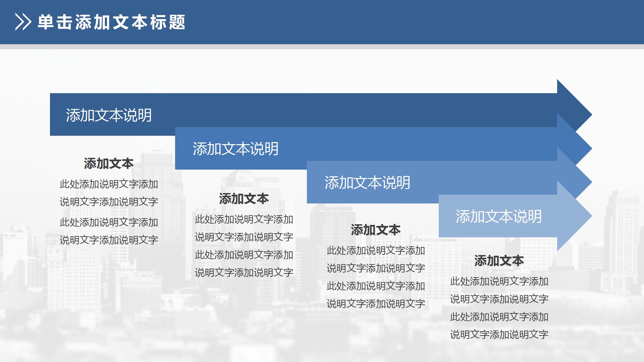The image size is (644, 362).
Task: Click the second column 添加文本 heading
Action: click(x=244, y=198)
